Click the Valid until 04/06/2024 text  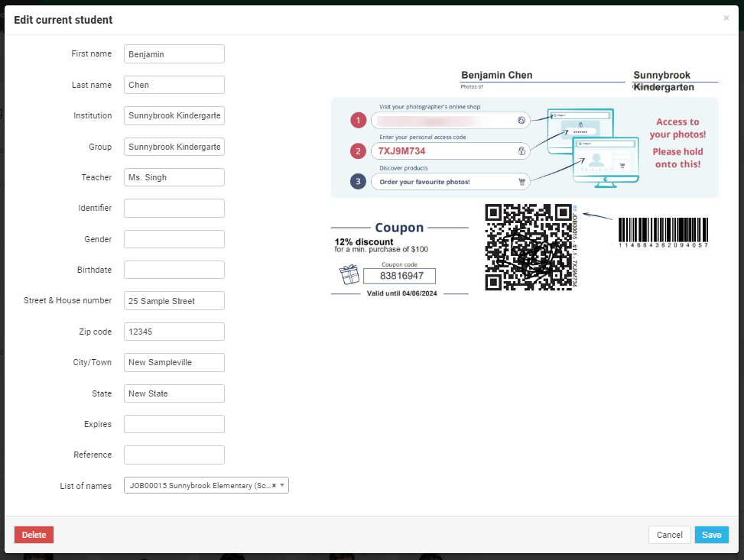point(402,293)
